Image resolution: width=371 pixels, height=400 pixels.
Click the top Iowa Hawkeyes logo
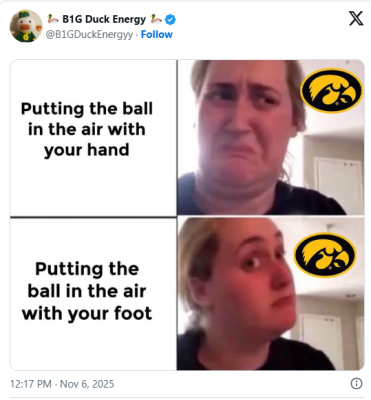(x=331, y=91)
